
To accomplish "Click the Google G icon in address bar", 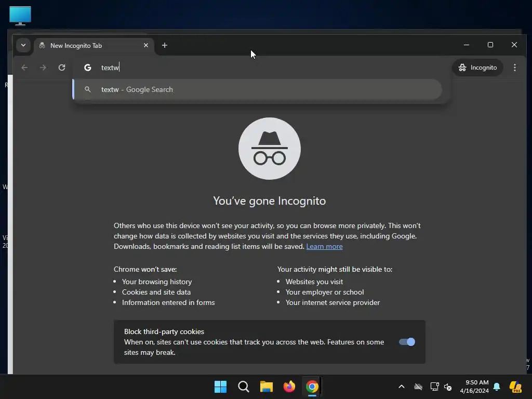I will 87,68.
